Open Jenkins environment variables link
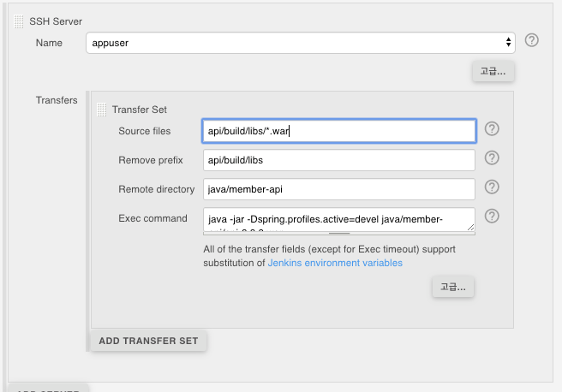The width and height of the screenshot is (562, 392). 335,263
